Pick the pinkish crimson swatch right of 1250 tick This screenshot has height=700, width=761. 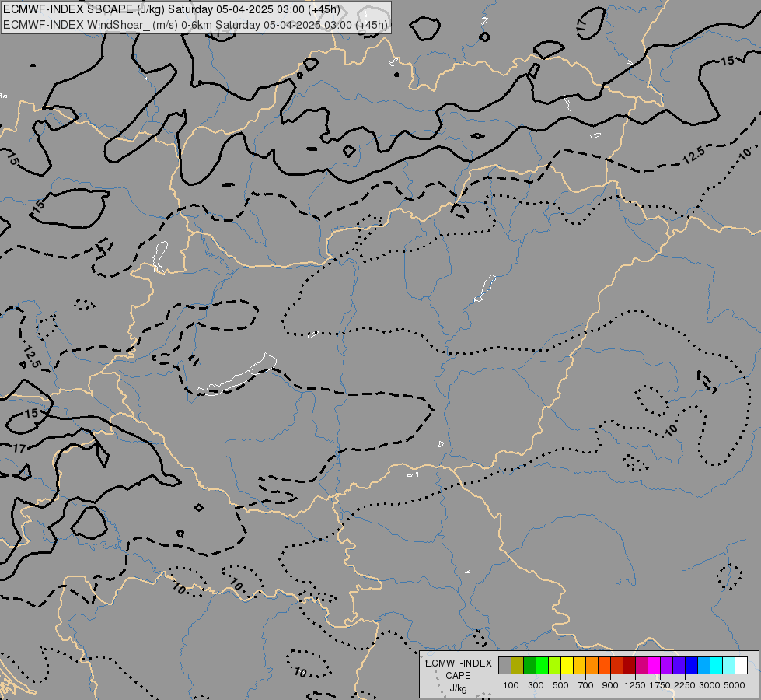point(641,666)
